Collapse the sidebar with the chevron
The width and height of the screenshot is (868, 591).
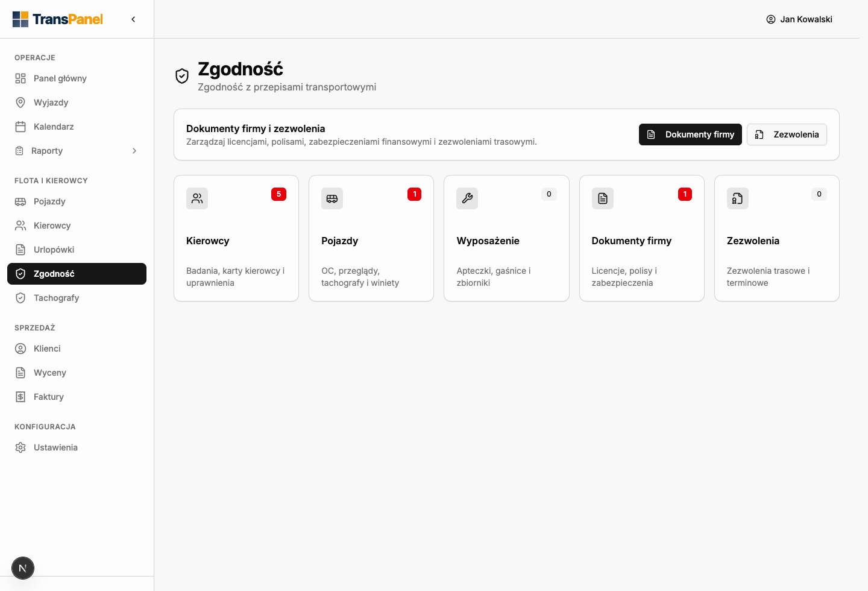[x=133, y=19]
